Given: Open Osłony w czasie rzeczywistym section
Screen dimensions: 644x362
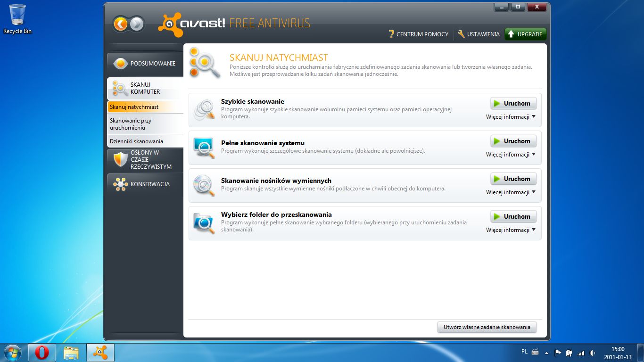Looking at the screenshot, I should pos(145,160).
